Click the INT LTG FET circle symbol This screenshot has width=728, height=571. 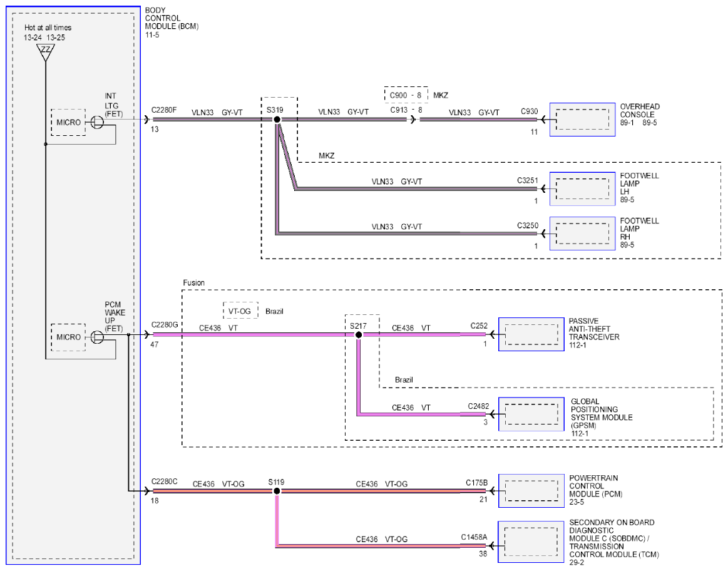[x=97, y=123]
